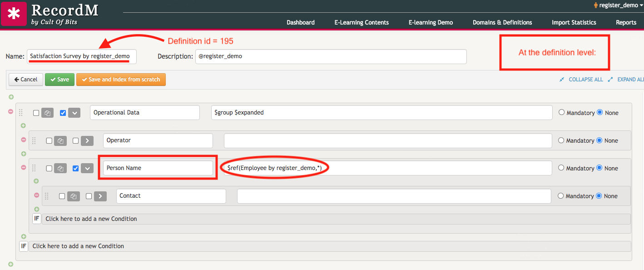Remove the Person Name field with minus icon
The width and height of the screenshot is (644, 270).
24,167
